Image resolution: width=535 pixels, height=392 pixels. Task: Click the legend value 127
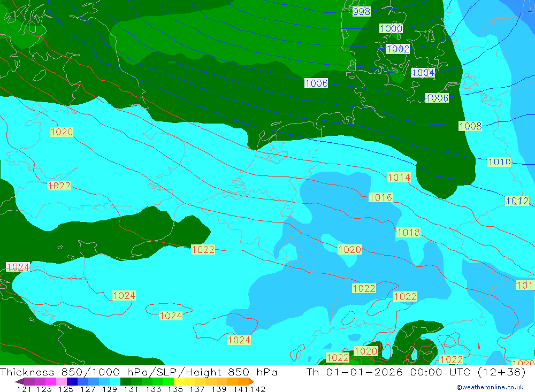pos(88,389)
